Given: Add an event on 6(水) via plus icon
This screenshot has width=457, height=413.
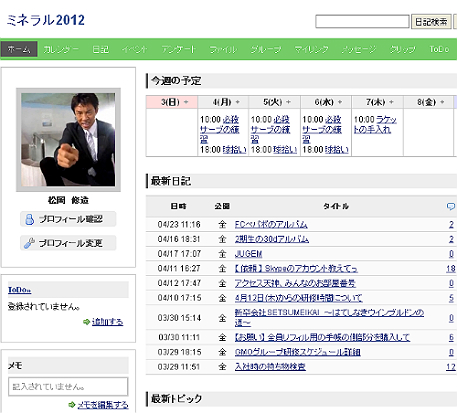Looking at the screenshot, I should [x=340, y=102].
